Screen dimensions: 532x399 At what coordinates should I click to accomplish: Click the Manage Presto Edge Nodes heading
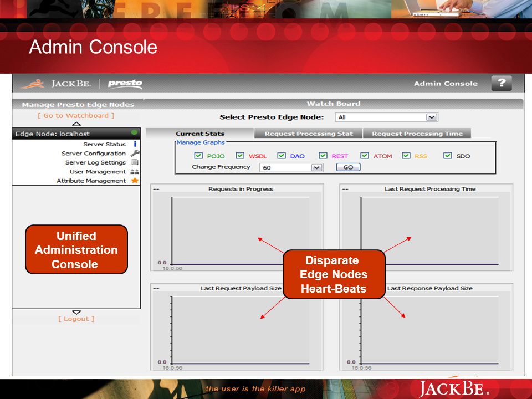[x=78, y=105]
